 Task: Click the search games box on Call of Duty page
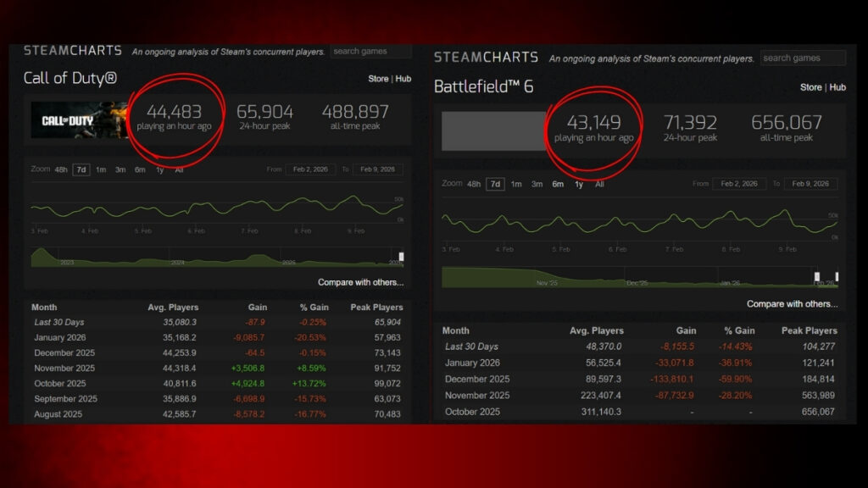point(371,50)
